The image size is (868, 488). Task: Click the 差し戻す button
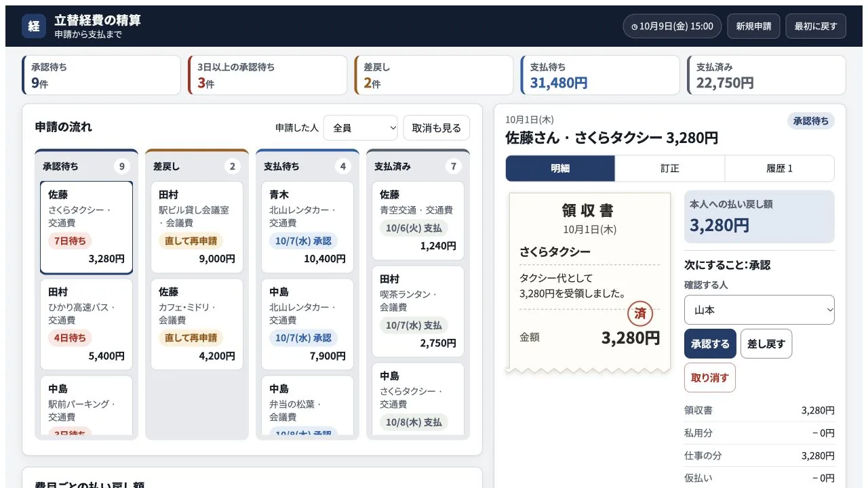(766, 344)
